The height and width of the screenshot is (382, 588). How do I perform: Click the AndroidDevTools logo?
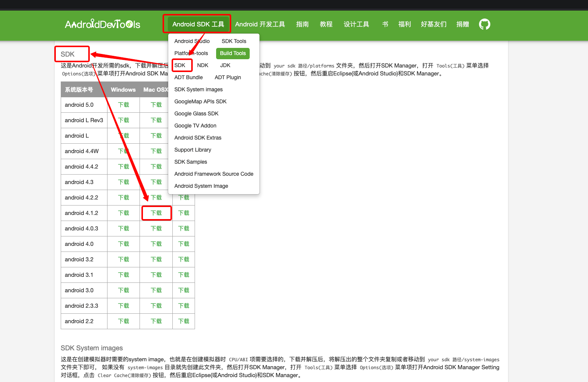pyautogui.click(x=103, y=25)
